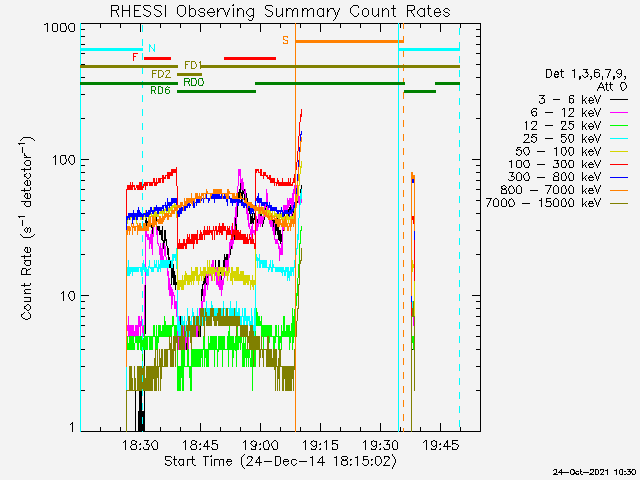Viewport: 640px width, 480px height.
Task: Click the blue 300-800 keV legend line
Action: 619,177
